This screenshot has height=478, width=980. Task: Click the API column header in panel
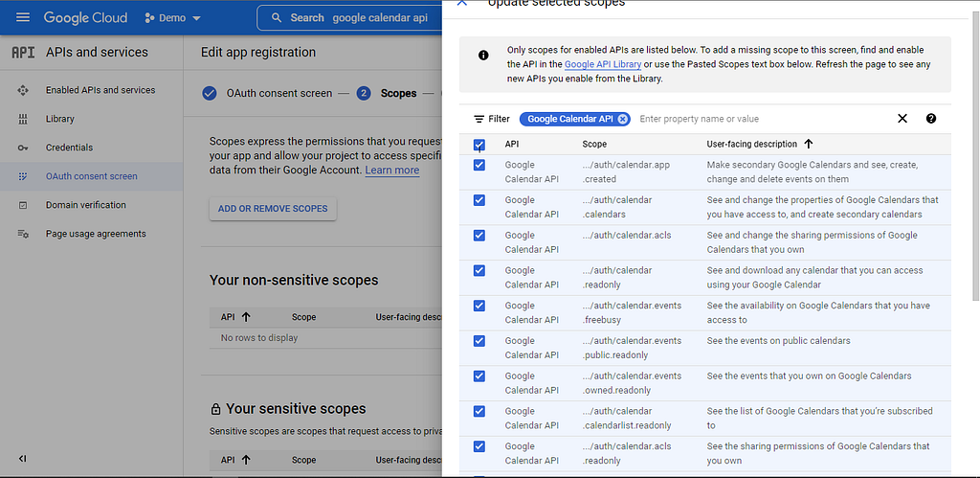point(512,144)
